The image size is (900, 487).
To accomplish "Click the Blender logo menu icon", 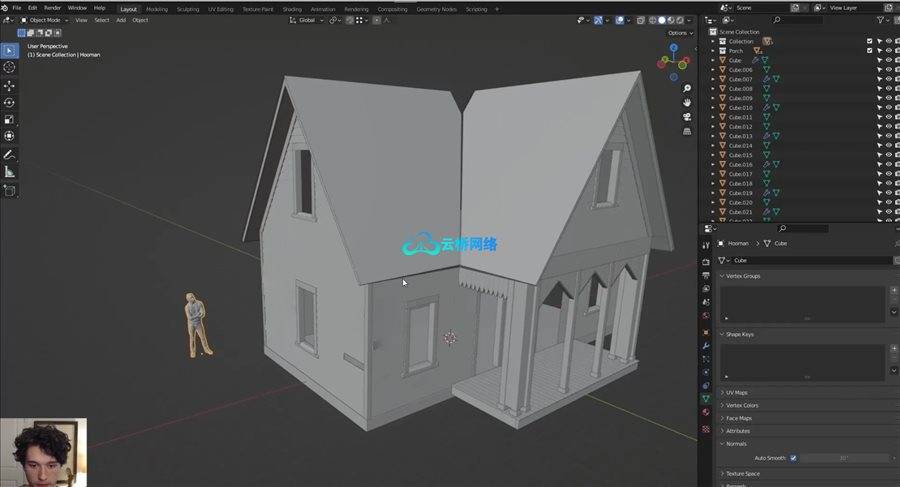I will tap(5, 8).
